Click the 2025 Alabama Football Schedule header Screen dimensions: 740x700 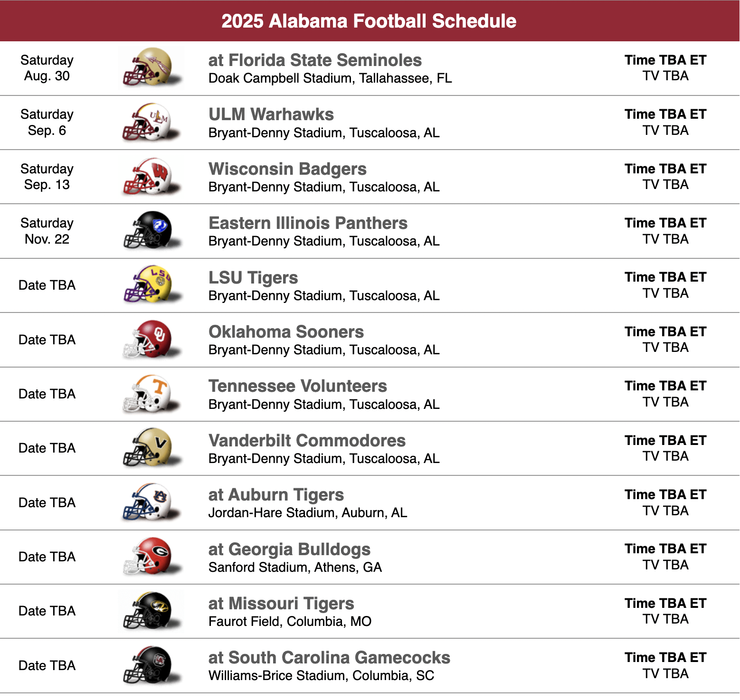[x=369, y=21]
